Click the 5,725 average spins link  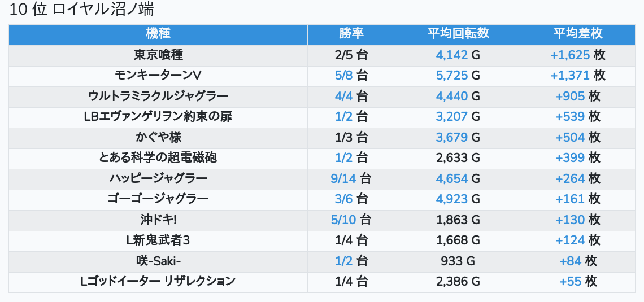tap(452, 76)
